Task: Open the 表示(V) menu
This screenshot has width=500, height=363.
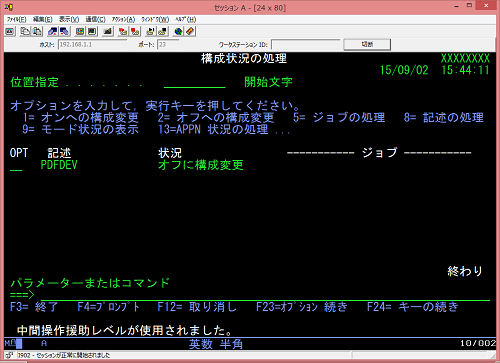Action: (69, 19)
